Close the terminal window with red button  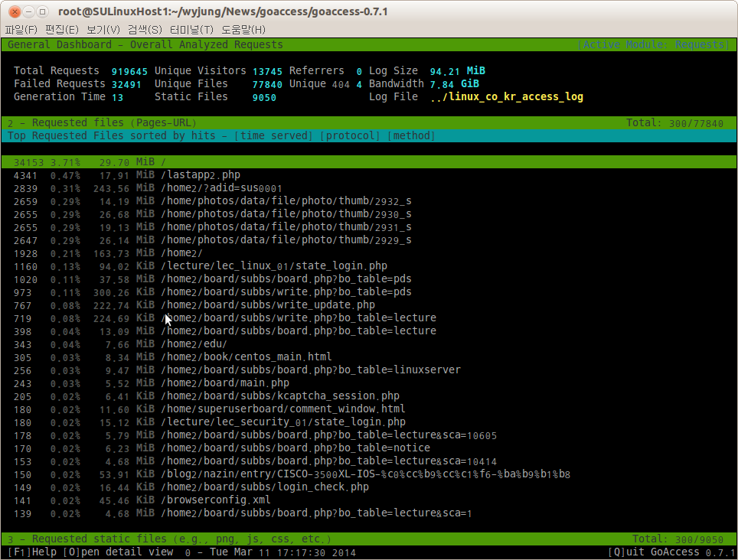click(15, 11)
